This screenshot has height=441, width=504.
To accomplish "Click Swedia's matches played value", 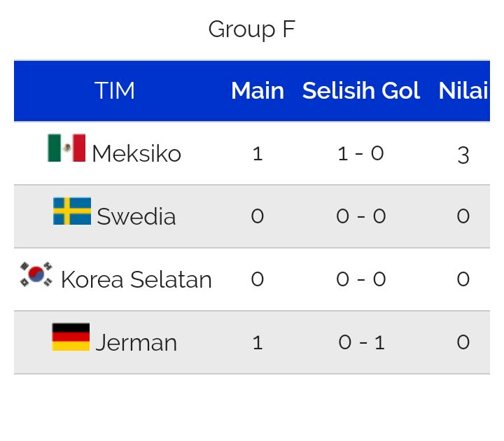I will (258, 216).
